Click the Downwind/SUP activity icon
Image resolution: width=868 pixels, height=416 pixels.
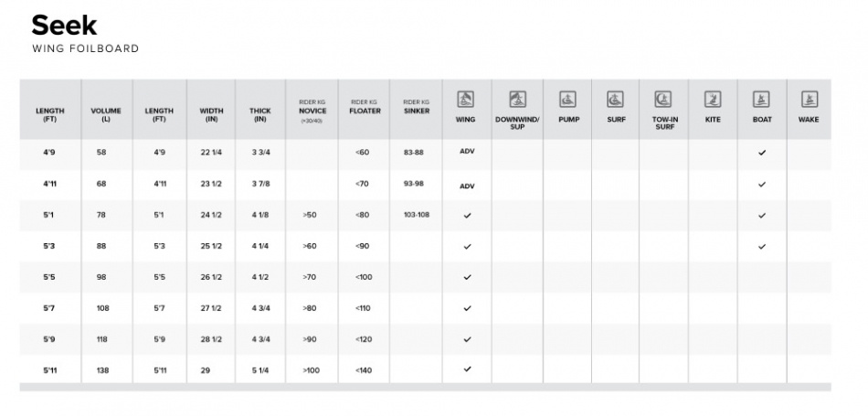point(517,100)
